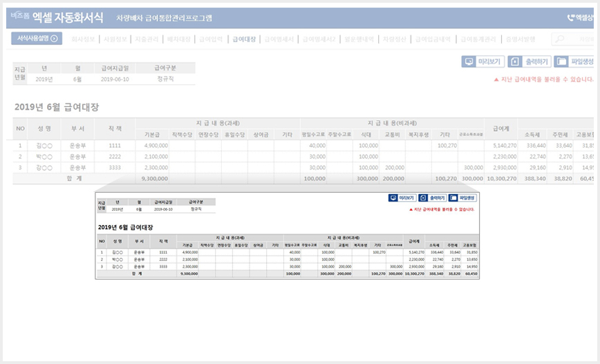Click 미리보기 in the enlarged inset image
The image size is (600, 364).
pos(402,198)
